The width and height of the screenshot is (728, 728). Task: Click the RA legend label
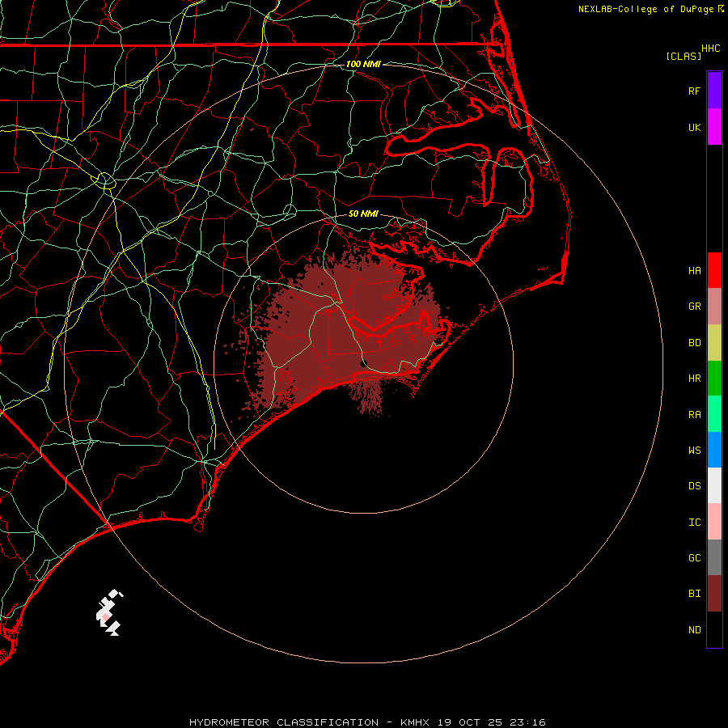[x=695, y=415]
